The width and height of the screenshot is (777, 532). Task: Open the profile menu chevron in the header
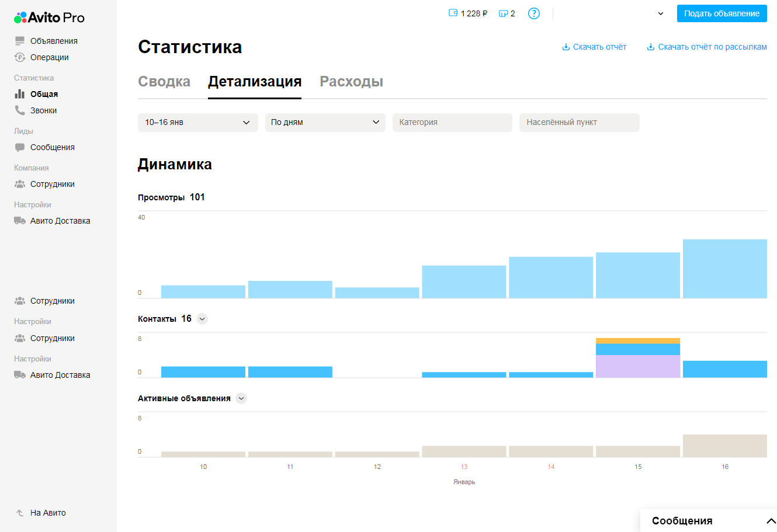[x=661, y=13]
